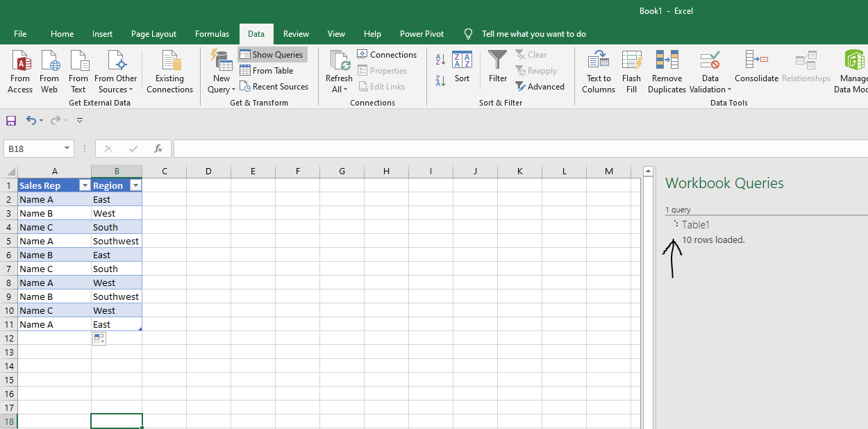Viewport: 868px width, 429px height.
Task: Click the Select All corner triangle
Action: (10, 171)
